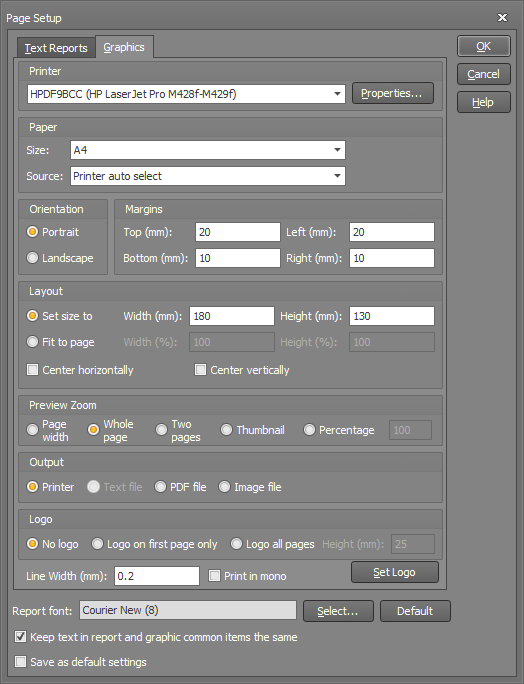
Task: Reset report font with Default button
Action: (415, 611)
